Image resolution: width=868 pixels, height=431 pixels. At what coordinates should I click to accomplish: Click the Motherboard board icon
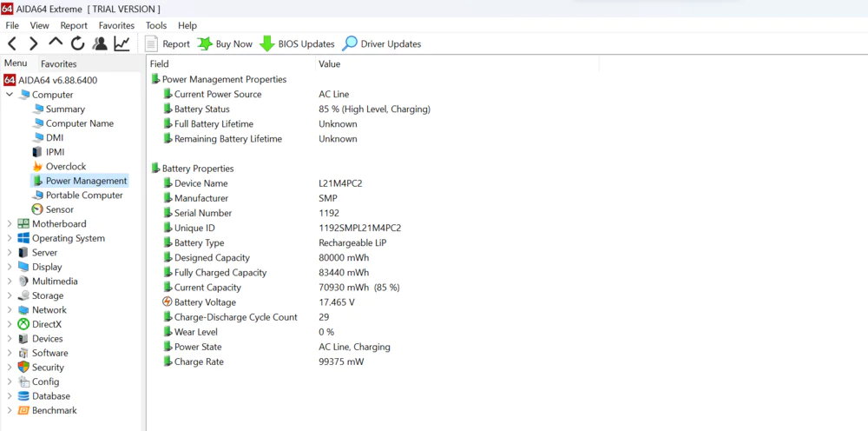23,224
